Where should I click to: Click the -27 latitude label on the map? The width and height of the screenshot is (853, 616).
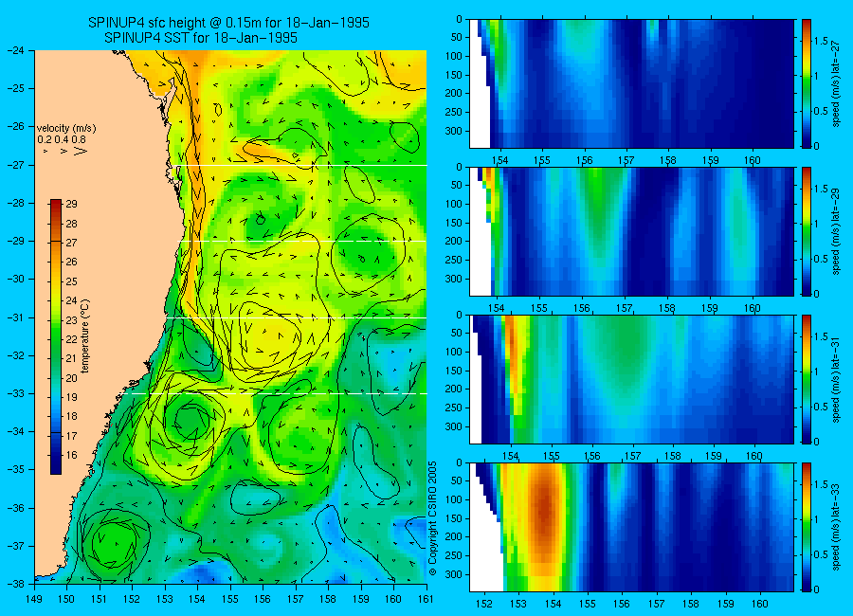tap(15, 164)
